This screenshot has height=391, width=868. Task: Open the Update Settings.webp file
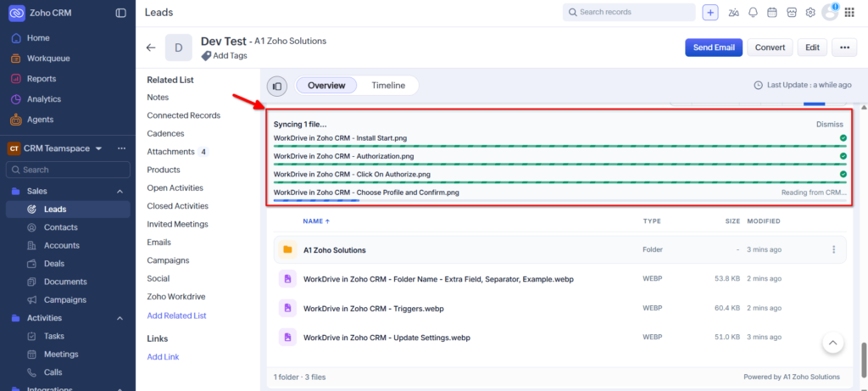point(387,338)
